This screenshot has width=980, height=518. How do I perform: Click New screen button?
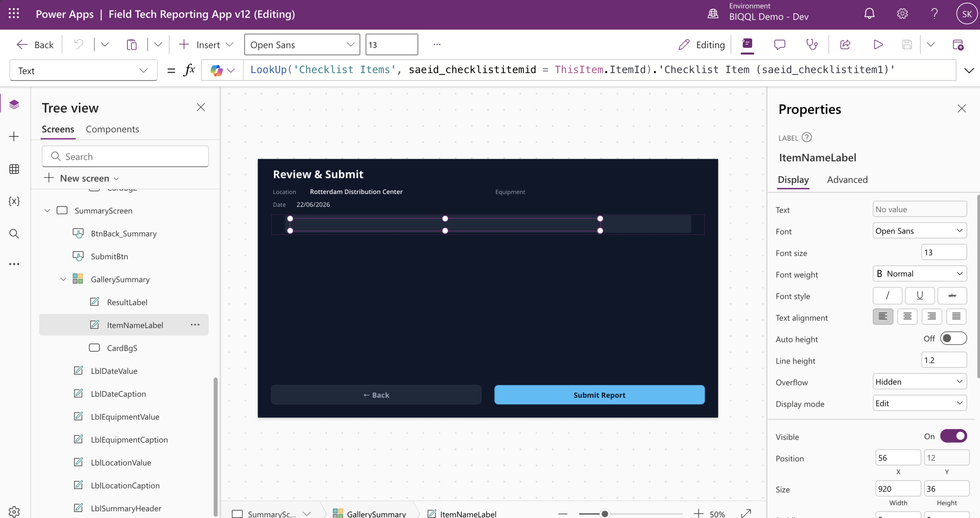point(82,178)
